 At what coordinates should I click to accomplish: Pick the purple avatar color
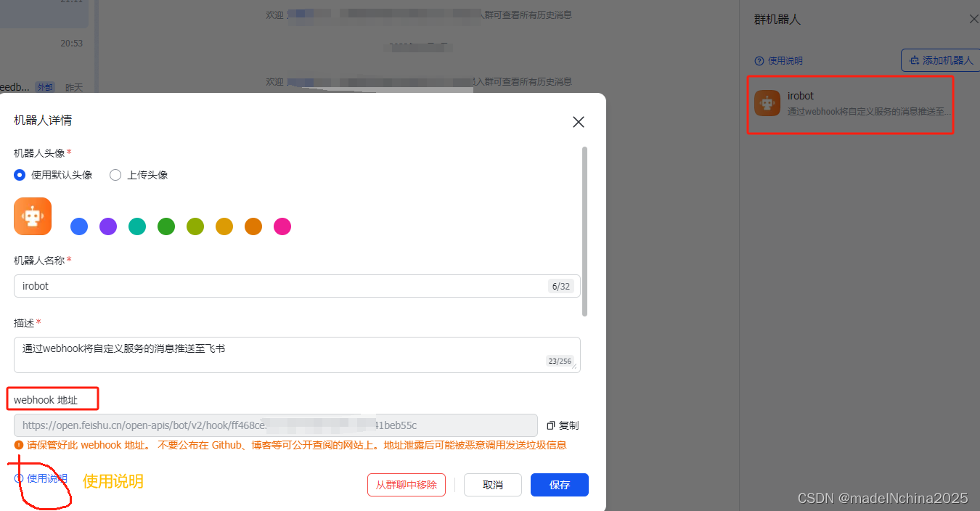click(108, 226)
